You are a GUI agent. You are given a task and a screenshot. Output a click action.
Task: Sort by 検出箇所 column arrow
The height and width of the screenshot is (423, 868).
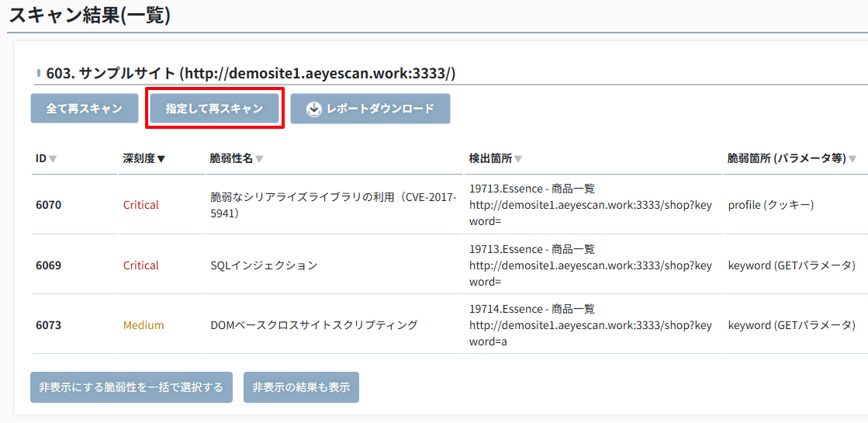[518, 159]
